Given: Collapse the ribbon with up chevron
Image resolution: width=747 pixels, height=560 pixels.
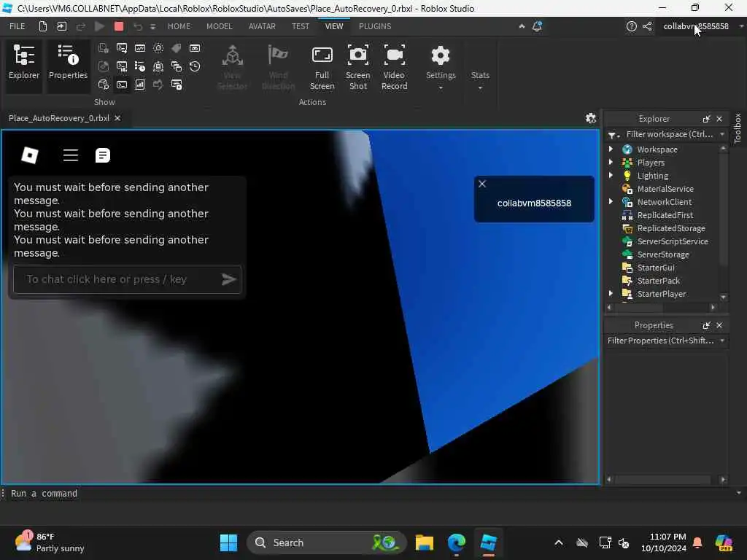Looking at the screenshot, I should pyautogui.click(x=522, y=27).
